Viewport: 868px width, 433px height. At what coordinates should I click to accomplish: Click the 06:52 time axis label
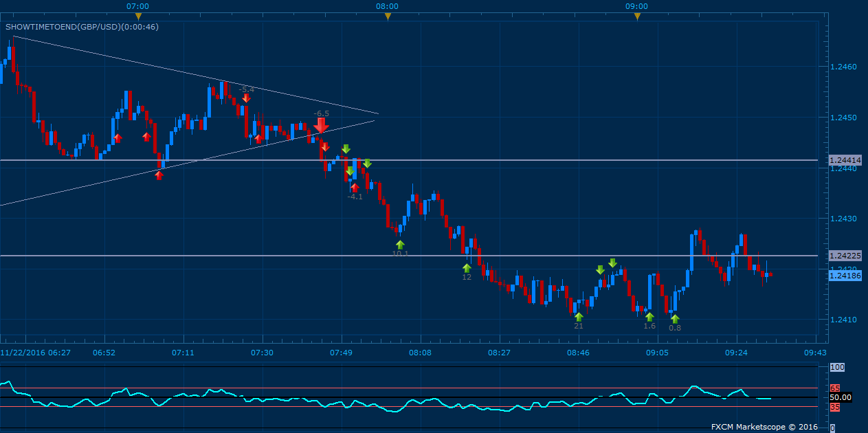(x=104, y=353)
